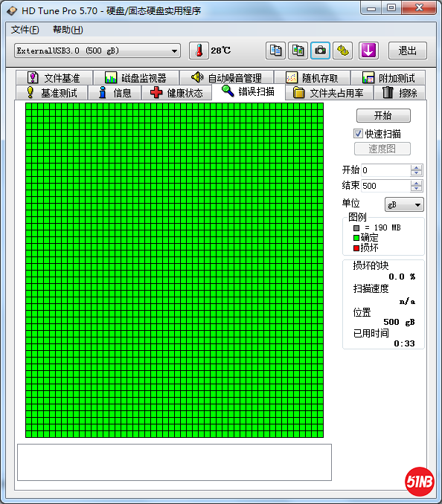Switch to the 附加测试 tab

388,78
